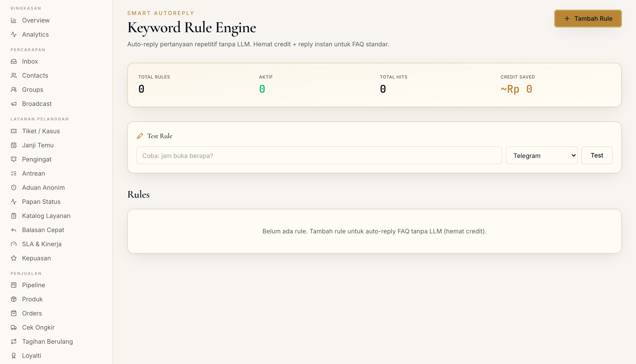Click the Aduan Anonim sidebar label

[43, 188]
